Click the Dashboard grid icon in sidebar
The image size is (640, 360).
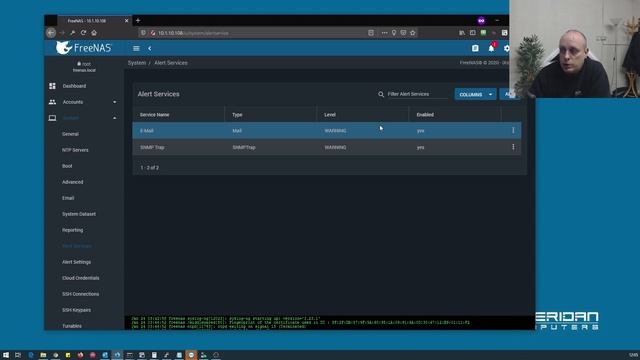52,86
